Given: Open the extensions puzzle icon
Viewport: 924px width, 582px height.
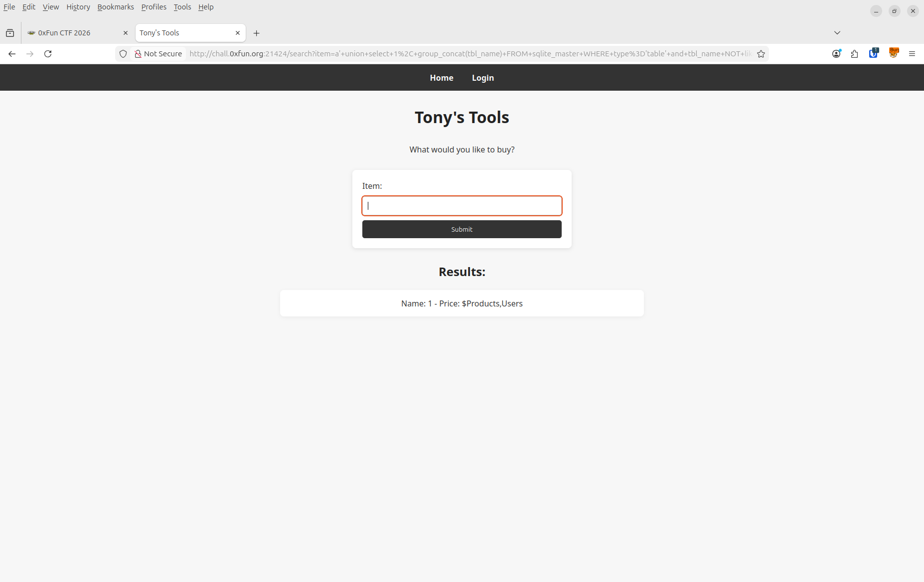Looking at the screenshot, I should 855,54.
